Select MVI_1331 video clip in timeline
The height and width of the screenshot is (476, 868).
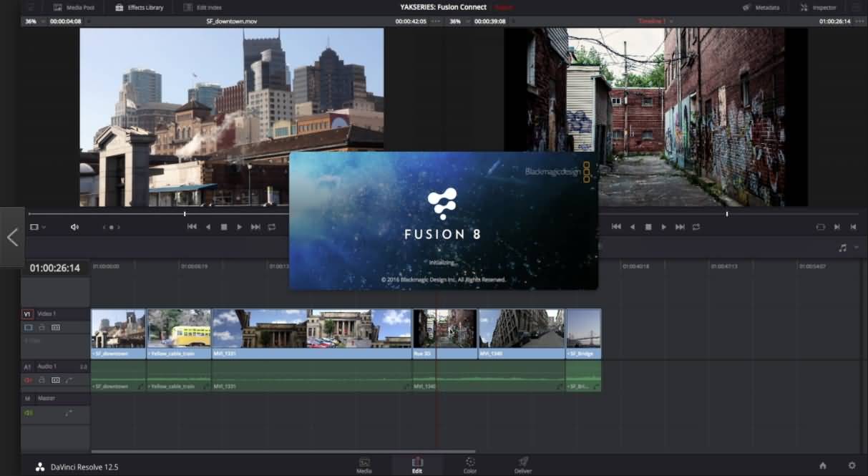(x=312, y=334)
